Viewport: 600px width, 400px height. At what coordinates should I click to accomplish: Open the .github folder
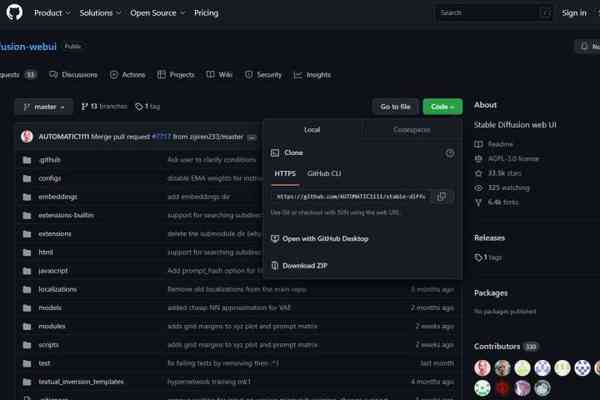[x=50, y=159]
